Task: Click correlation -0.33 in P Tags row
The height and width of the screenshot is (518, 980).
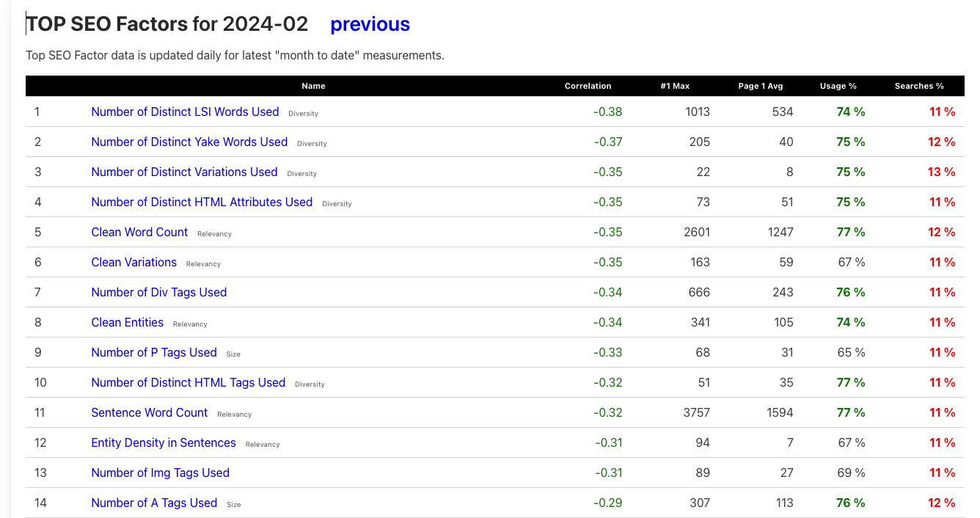Action: pyautogui.click(x=607, y=352)
